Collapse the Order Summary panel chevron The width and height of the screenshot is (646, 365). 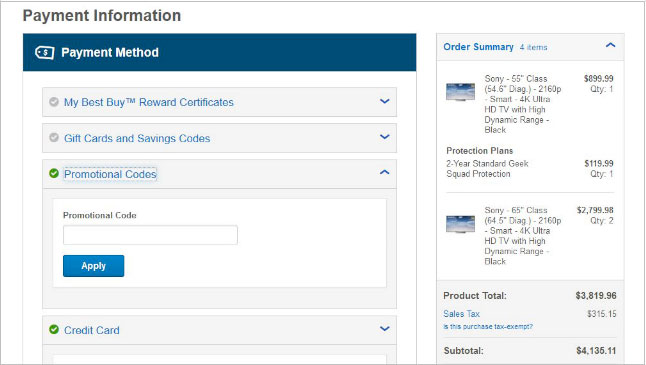click(611, 45)
